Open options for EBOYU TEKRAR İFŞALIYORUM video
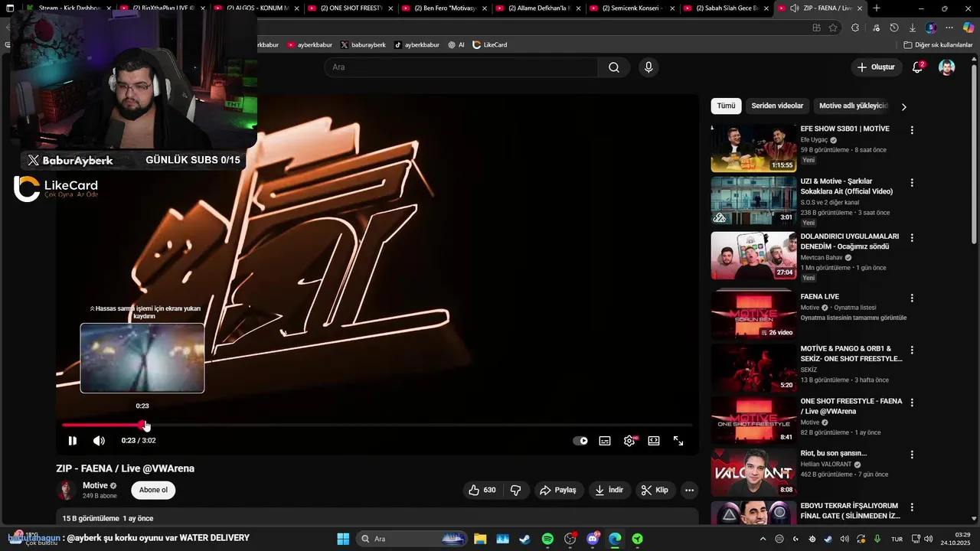Screen dimensions: 980x551 pos(912,507)
